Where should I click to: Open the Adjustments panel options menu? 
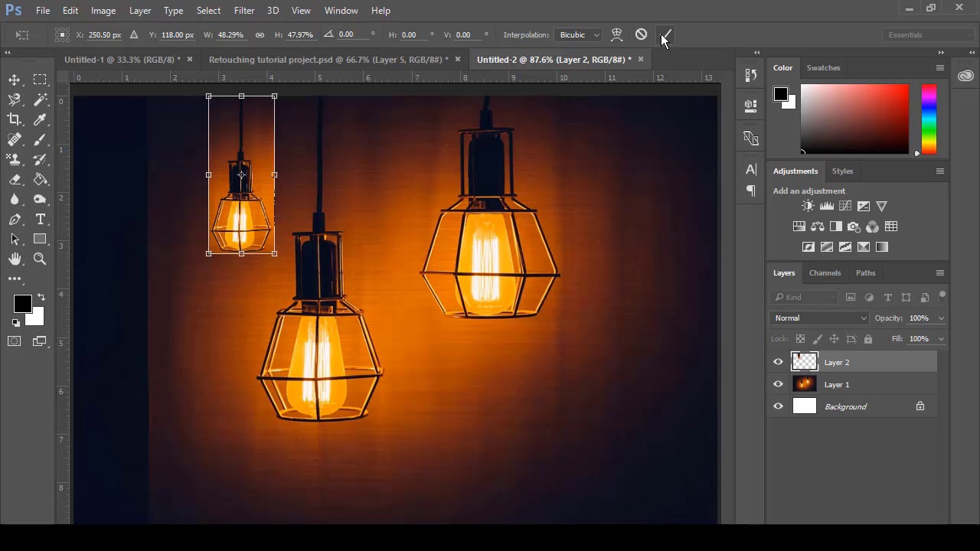[x=939, y=171]
